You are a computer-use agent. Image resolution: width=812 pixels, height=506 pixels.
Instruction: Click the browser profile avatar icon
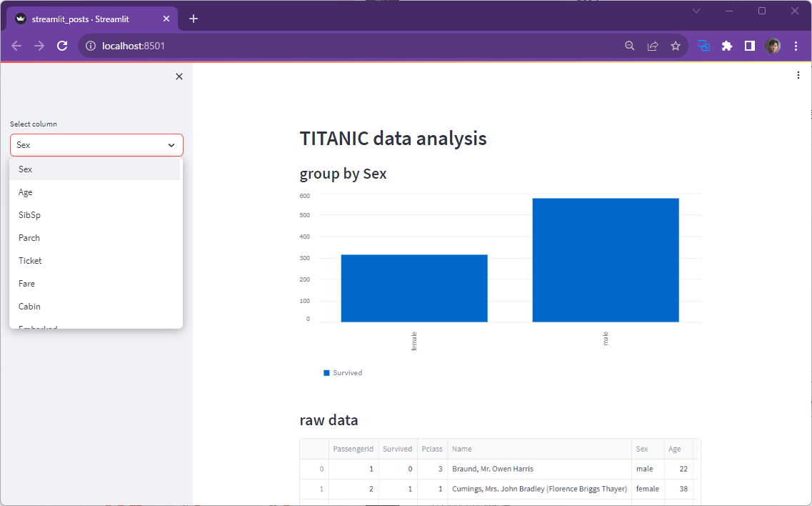pos(773,45)
